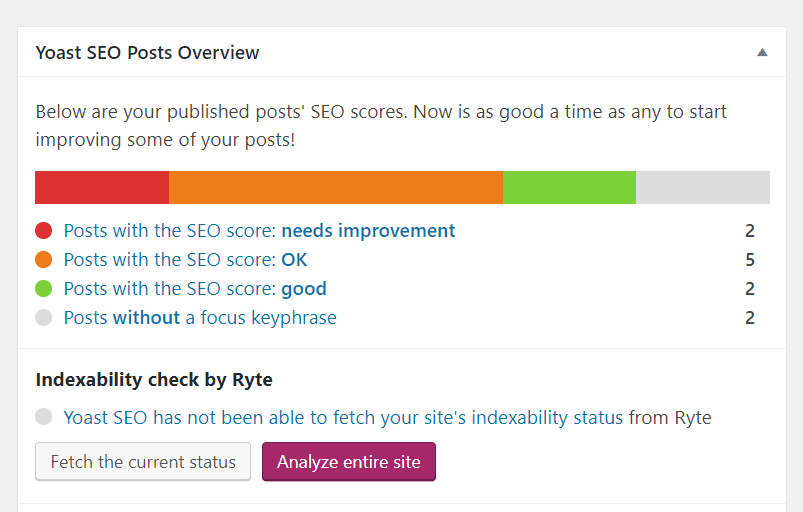Click the grey segment of SEO score bar
The image size is (803, 512).
(703, 187)
